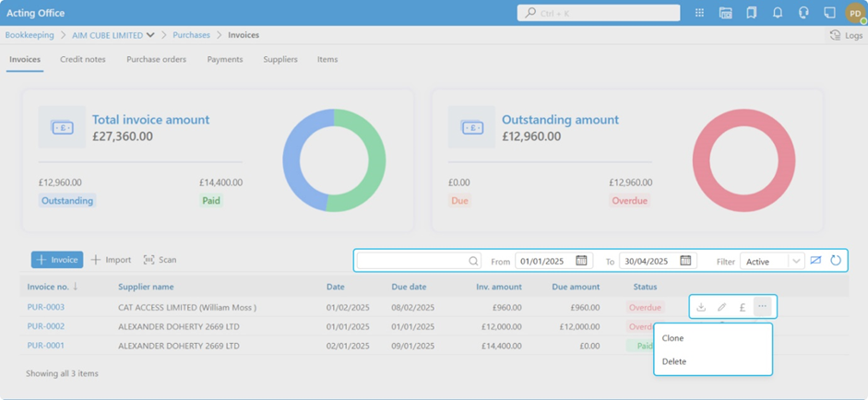Click the refresh icon beside filter
868x400 pixels.
836,261
